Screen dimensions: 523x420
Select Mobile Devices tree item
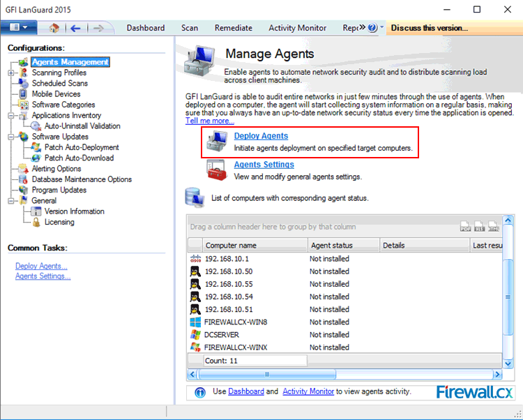pyautogui.click(x=56, y=93)
